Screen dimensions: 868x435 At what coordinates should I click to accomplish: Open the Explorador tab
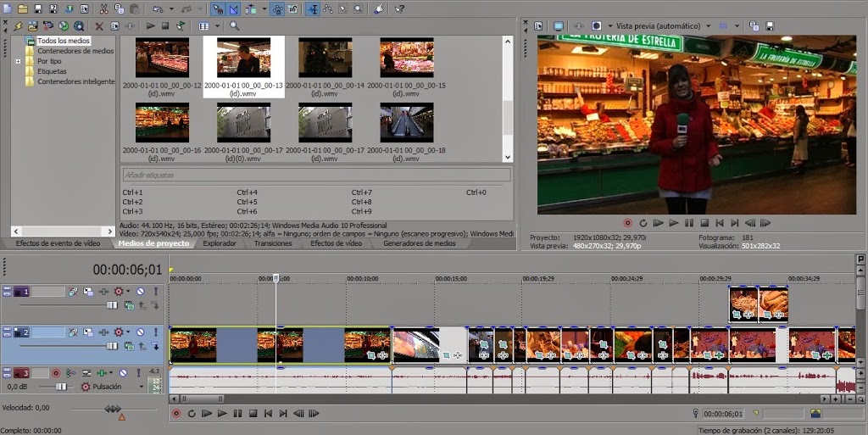(x=220, y=243)
